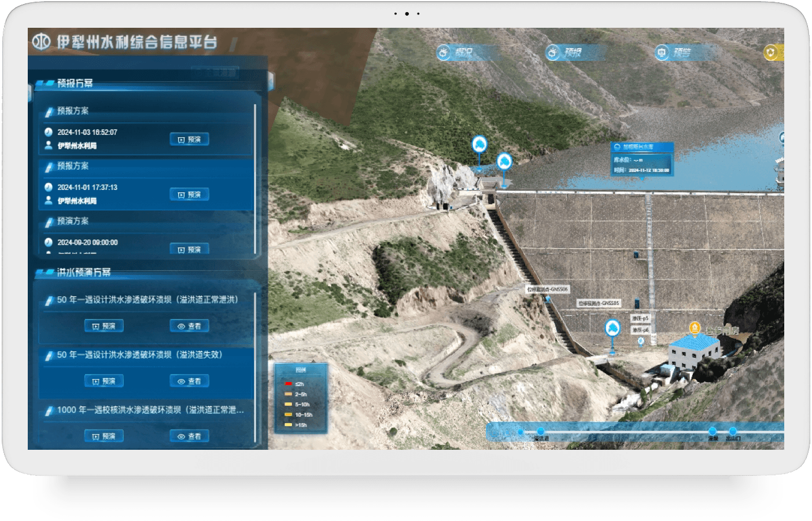Jump to the 出山口 timeline marker
The image size is (812, 521).
coord(733,431)
